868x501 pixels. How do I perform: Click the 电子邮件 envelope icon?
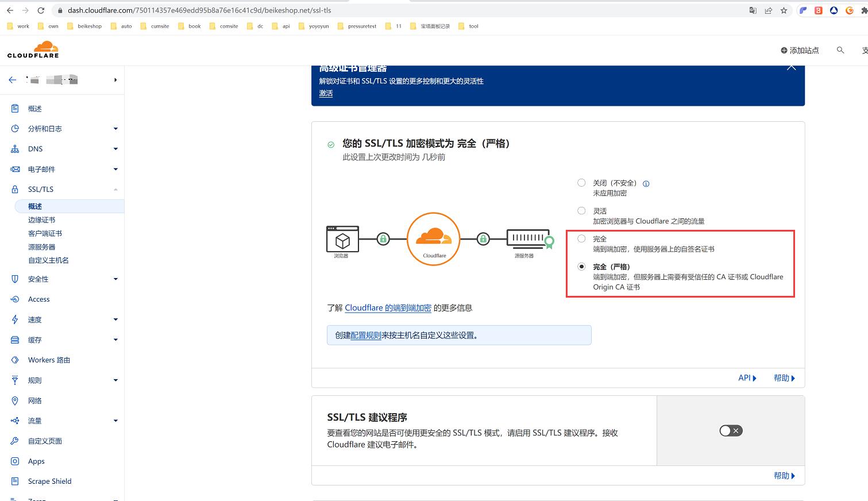coord(15,169)
